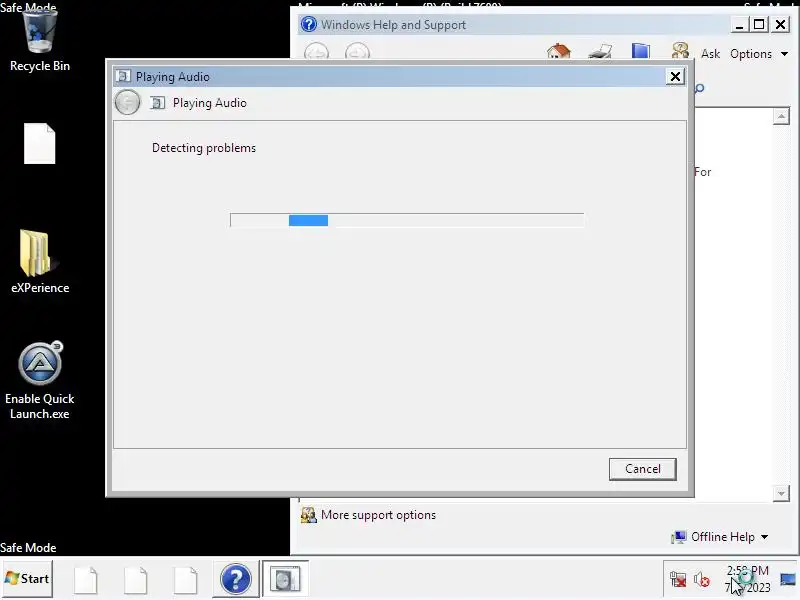Click Help window forward navigation arrow
Viewport: 800px width, 600px height.
357,52
